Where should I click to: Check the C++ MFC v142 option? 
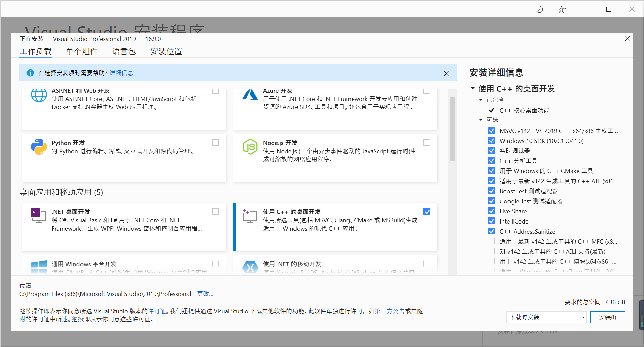(491, 241)
